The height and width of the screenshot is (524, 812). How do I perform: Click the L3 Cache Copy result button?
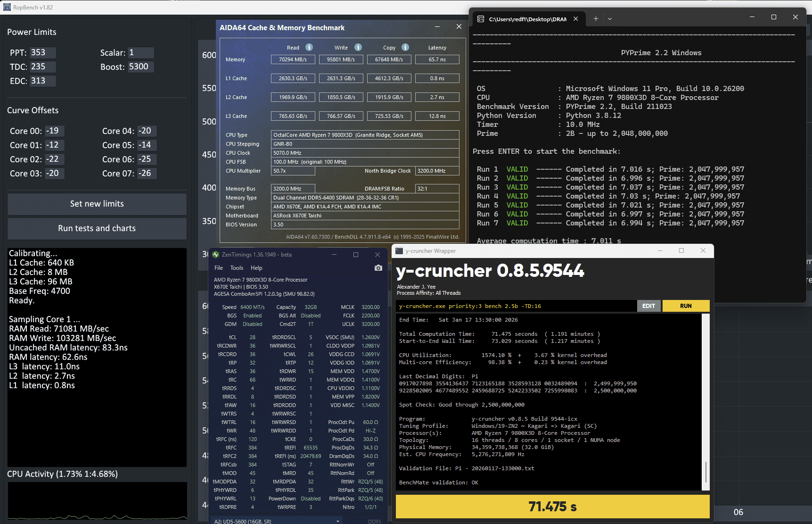[389, 116]
